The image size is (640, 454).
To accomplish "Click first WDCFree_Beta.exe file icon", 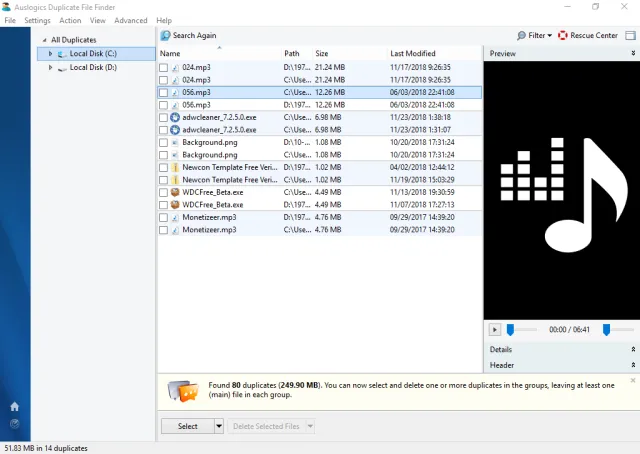I will (x=175, y=192).
